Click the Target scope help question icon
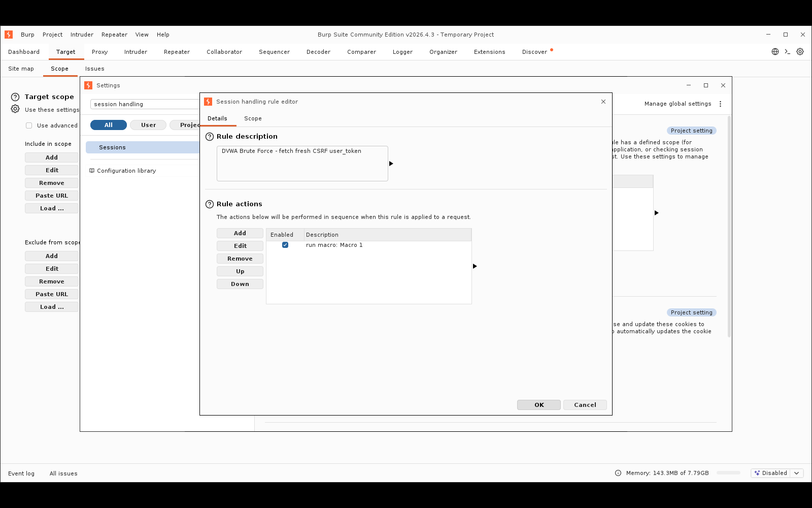This screenshot has width=812, height=508. coord(15,97)
